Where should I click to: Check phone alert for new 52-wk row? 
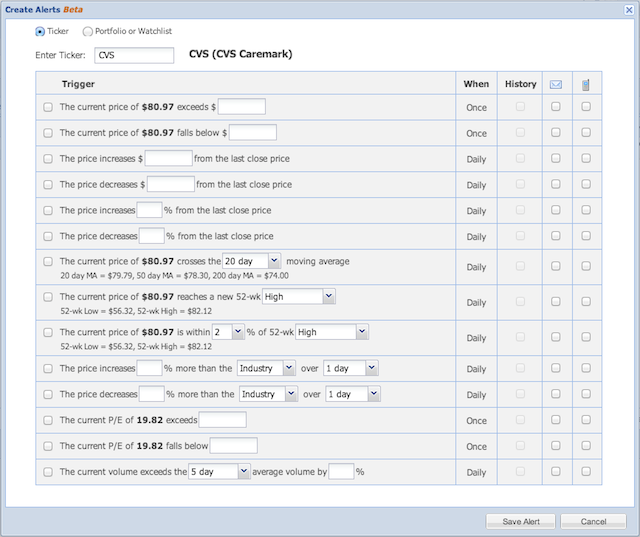(586, 302)
